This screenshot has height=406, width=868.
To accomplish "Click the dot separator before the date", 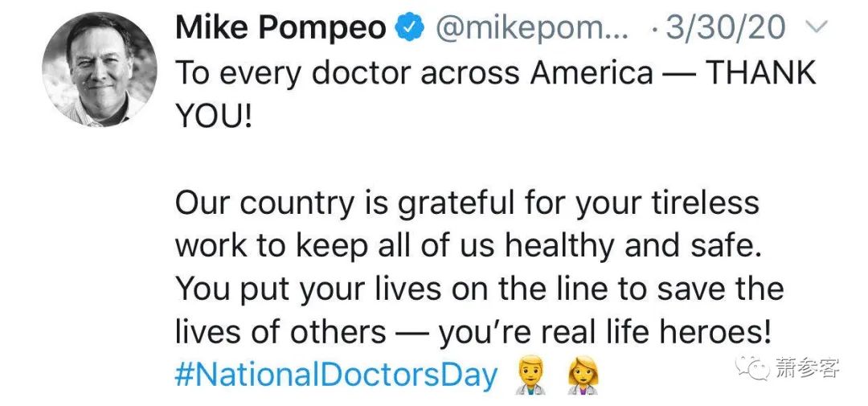I will pyautogui.click(x=655, y=31).
